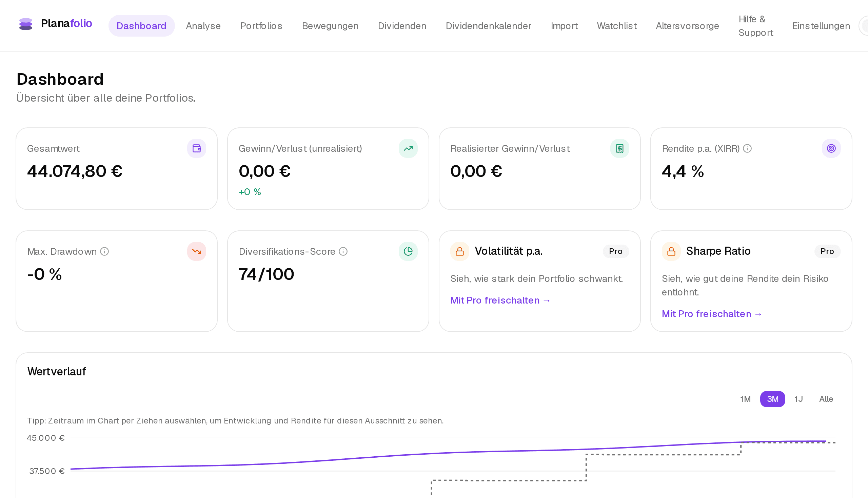Open the Dashboard tab
This screenshot has height=498, width=868.
(141, 26)
